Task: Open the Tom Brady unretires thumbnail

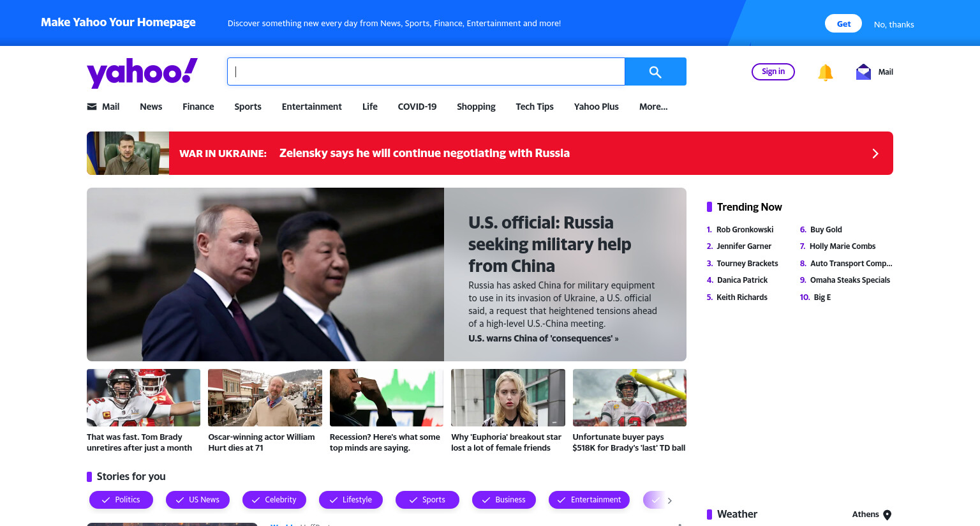Action: pos(144,398)
